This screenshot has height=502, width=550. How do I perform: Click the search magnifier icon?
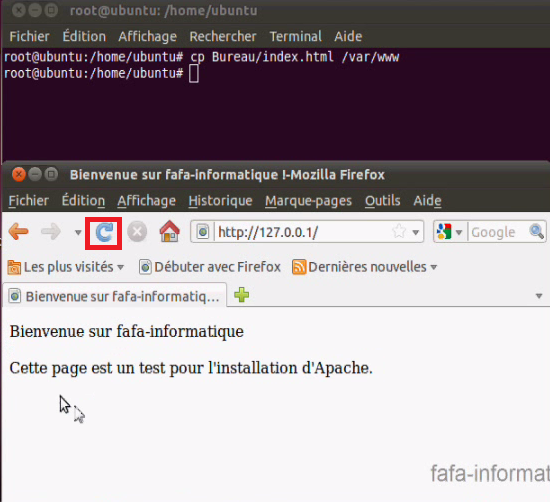pos(536,232)
